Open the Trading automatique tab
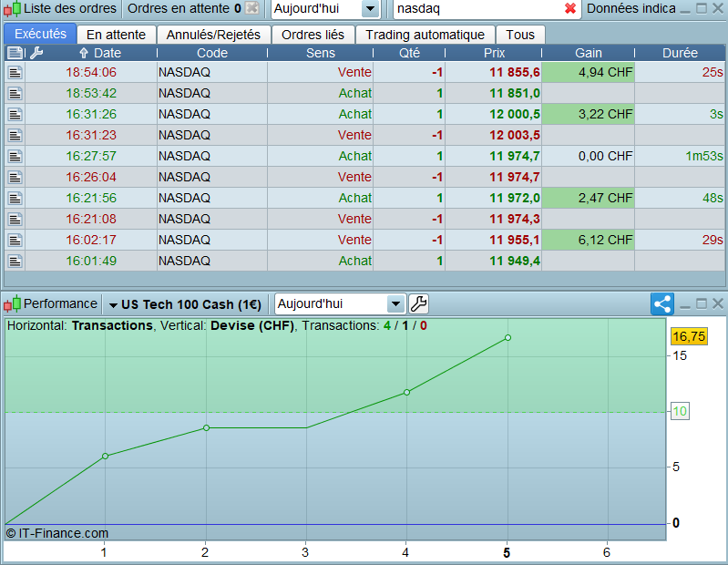This screenshot has height=565, width=728. point(425,35)
